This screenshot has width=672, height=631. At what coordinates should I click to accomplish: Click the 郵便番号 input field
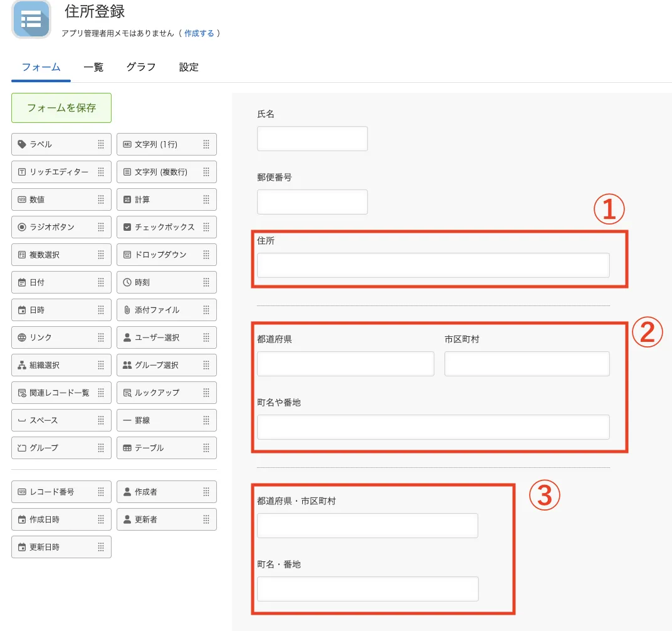click(312, 201)
